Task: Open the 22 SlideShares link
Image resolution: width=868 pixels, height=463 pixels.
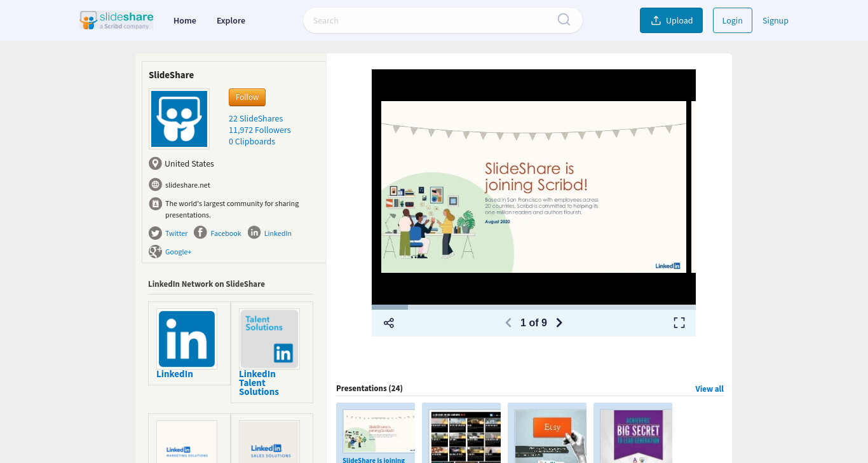Action: pyautogui.click(x=256, y=119)
